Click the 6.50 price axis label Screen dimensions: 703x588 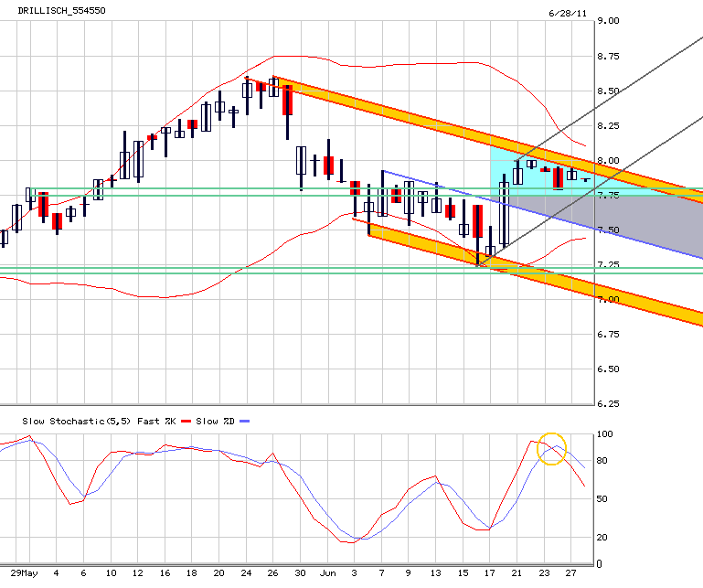[608, 369]
